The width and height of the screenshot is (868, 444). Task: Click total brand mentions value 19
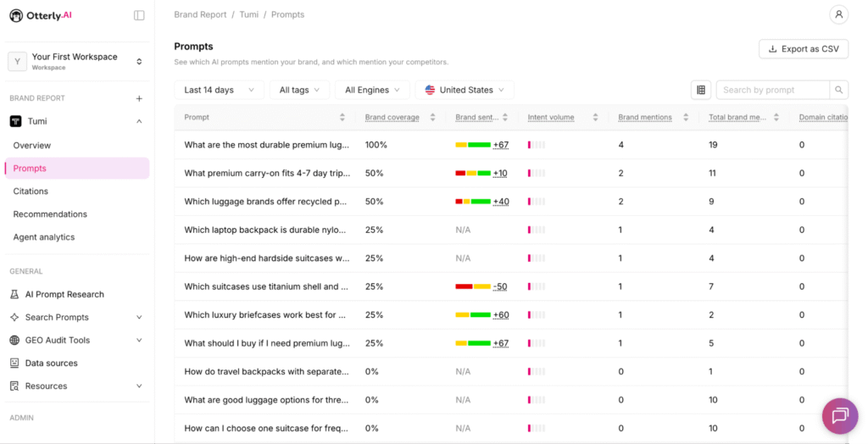click(x=713, y=145)
